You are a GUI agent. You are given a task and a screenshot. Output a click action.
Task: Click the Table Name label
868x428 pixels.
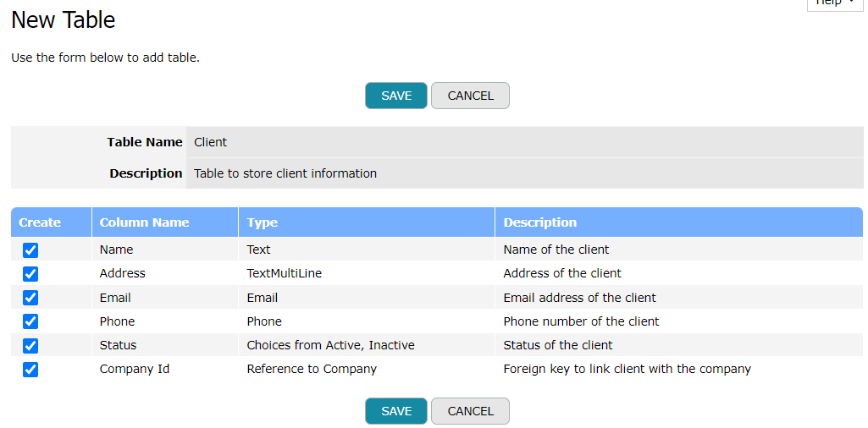[x=145, y=142]
